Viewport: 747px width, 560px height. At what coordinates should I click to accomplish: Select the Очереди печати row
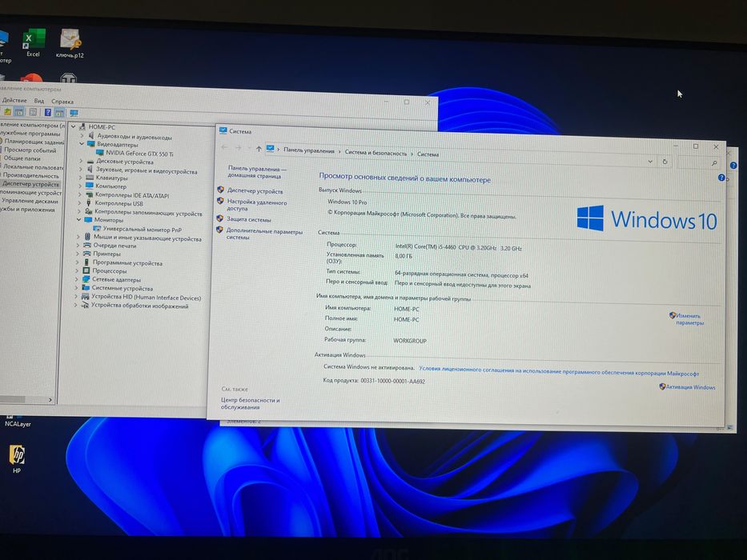coord(114,246)
